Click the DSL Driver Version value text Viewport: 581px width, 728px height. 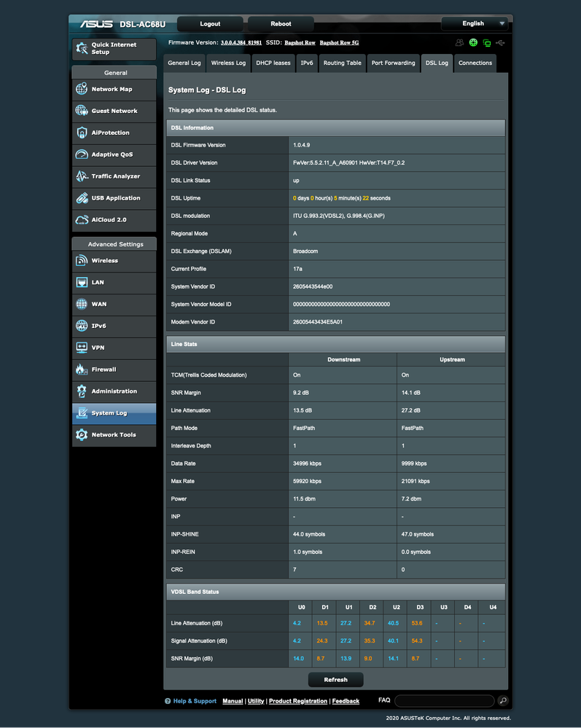(x=348, y=163)
